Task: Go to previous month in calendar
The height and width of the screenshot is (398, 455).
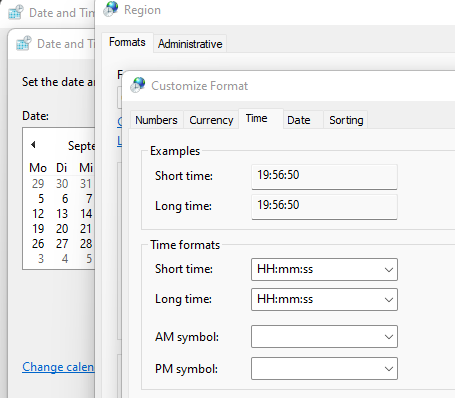Action: point(33,144)
